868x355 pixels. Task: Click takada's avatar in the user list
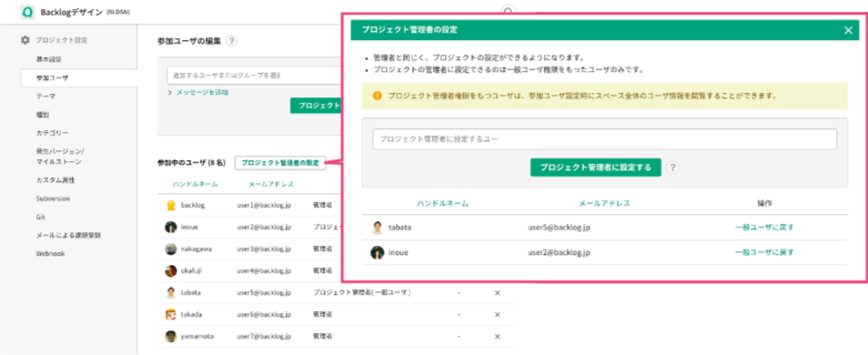[x=171, y=315]
